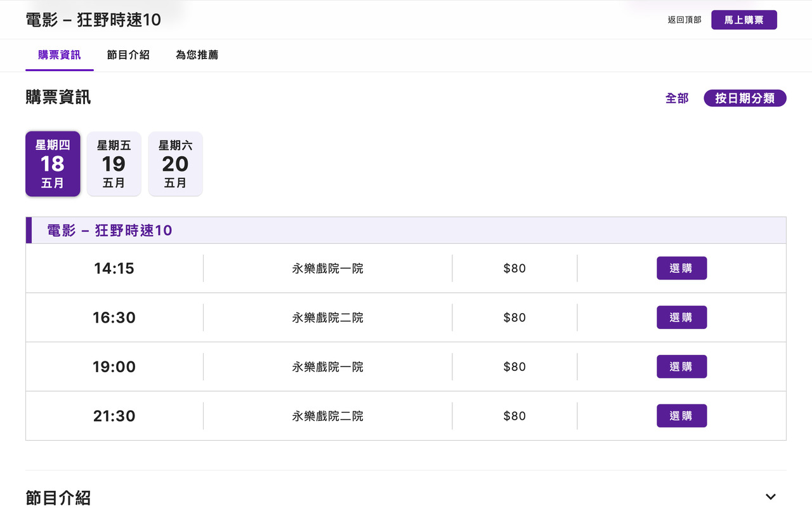The width and height of the screenshot is (812, 508).
Task: Click 選購 for the 14:15 showing
Action: [681, 268]
